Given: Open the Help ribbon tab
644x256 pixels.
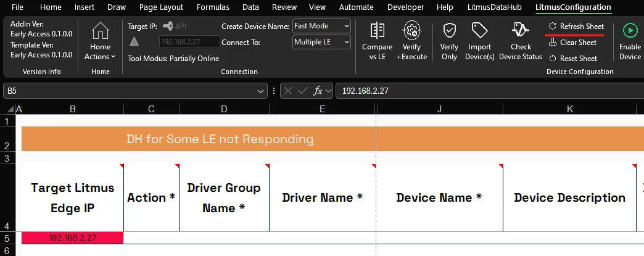Looking at the screenshot, I should click(x=445, y=7).
